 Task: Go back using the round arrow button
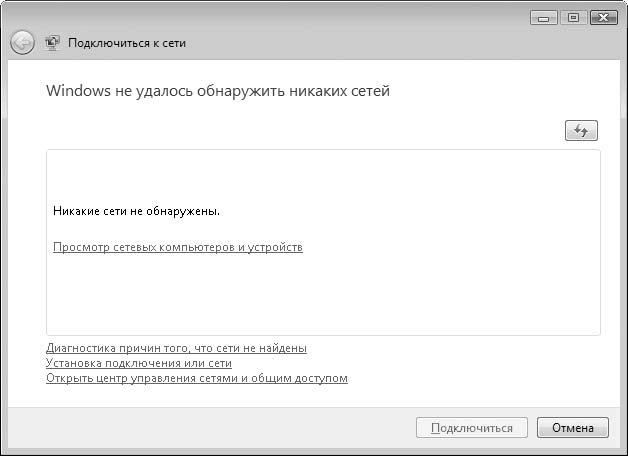click(22, 43)
